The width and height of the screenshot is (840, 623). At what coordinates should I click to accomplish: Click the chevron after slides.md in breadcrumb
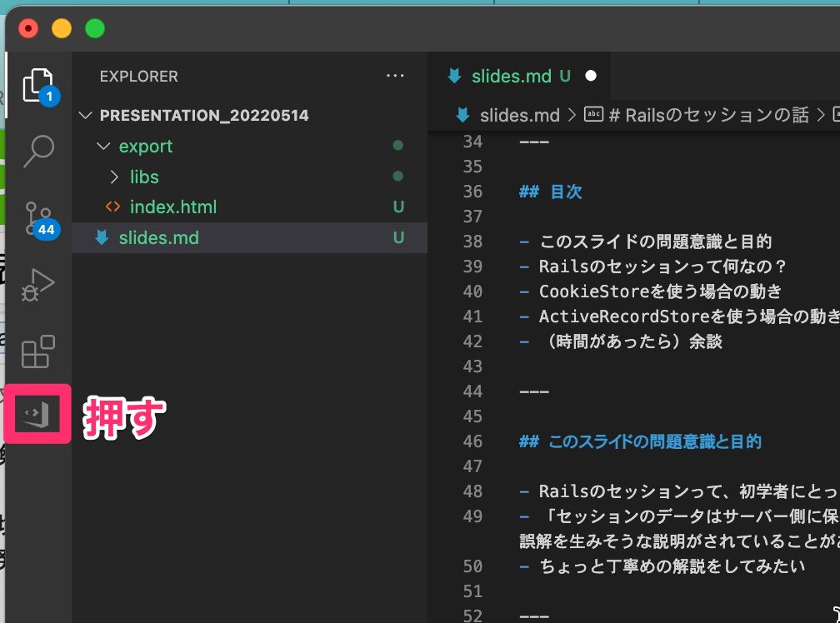tap(572, 115)
